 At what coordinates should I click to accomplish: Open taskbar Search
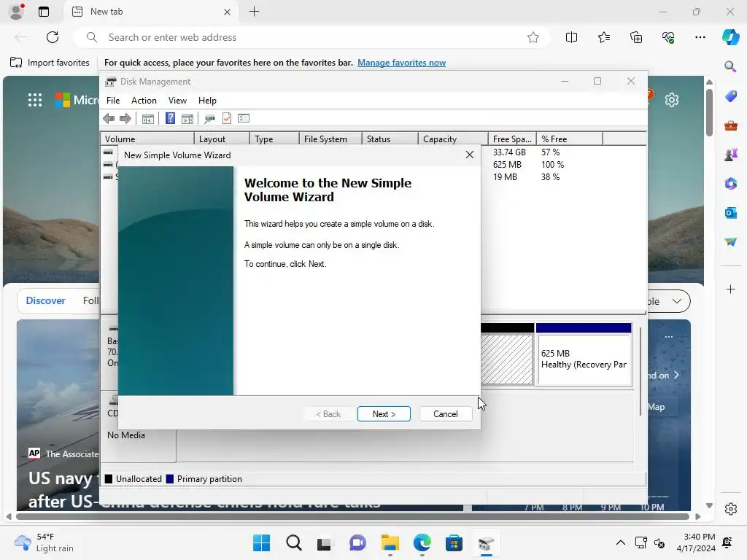click(x=293, y=542)
